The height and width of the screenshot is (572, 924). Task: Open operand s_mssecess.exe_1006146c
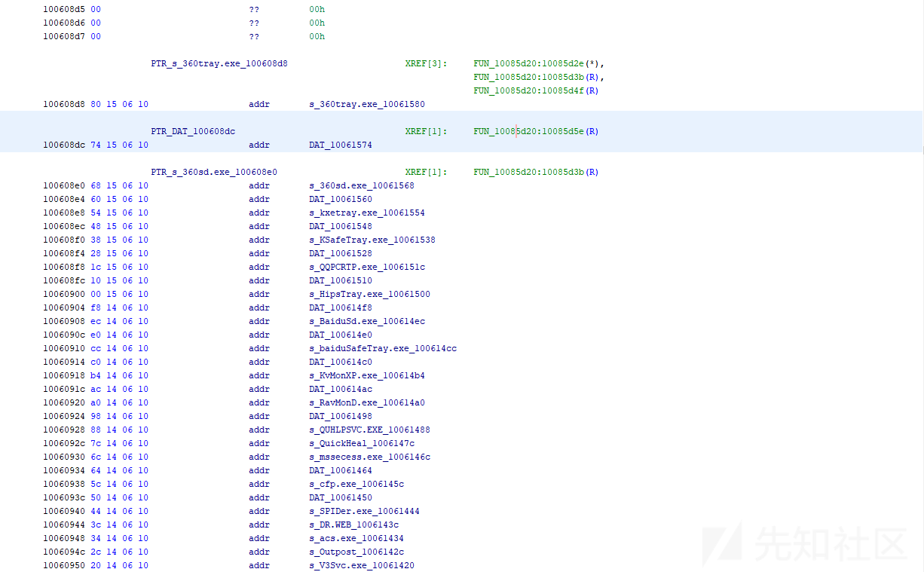point(370,457)
